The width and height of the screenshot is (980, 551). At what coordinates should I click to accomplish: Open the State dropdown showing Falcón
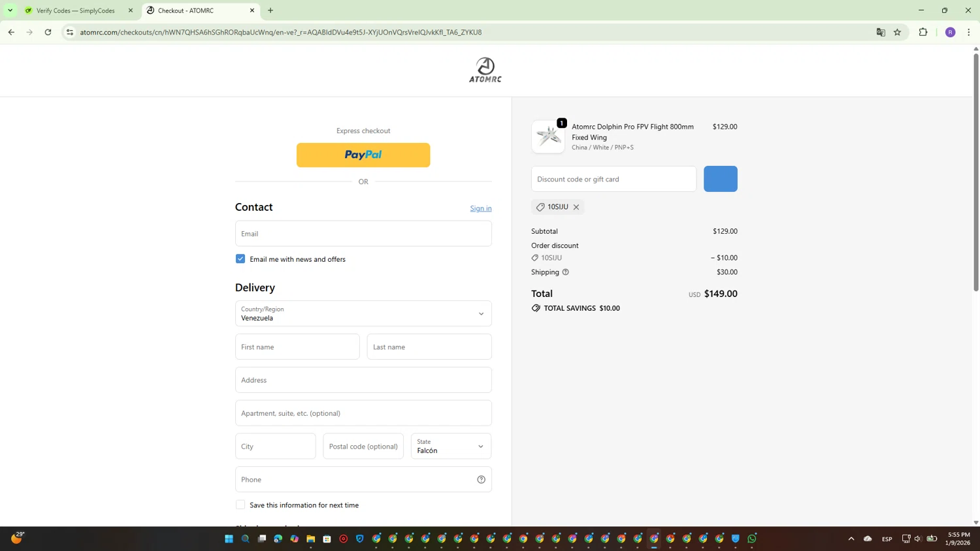tap(451, 447)
